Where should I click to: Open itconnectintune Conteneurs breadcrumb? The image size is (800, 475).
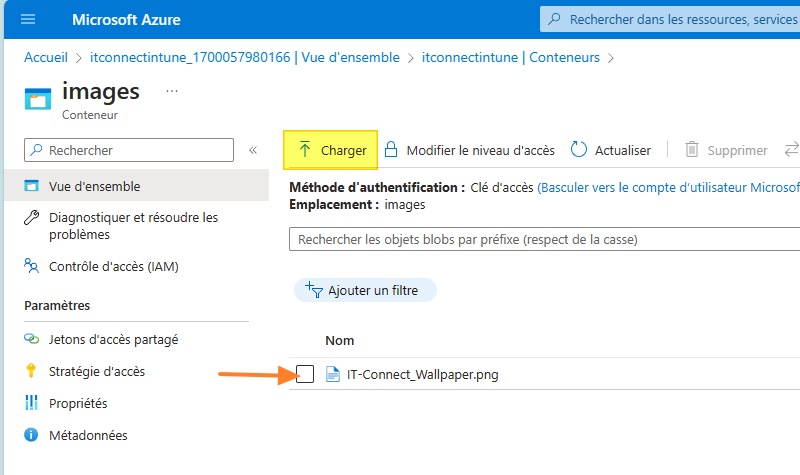click(x=511, y=57)
